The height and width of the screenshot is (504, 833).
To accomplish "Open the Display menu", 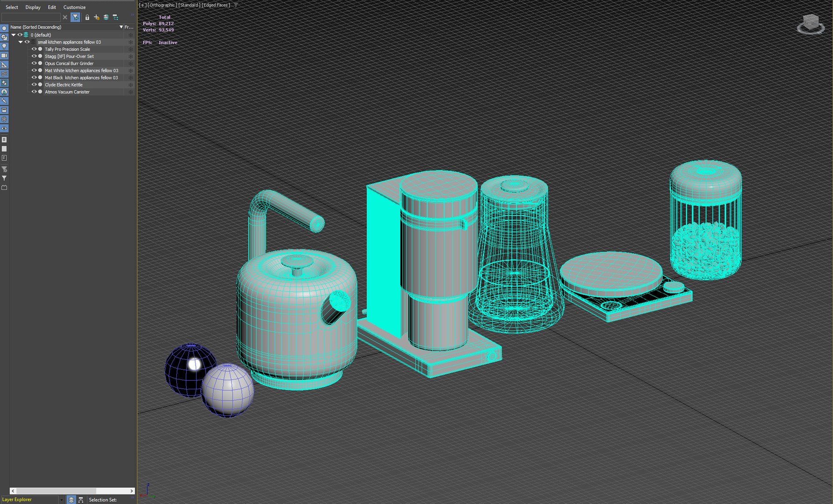I will 33,7.
